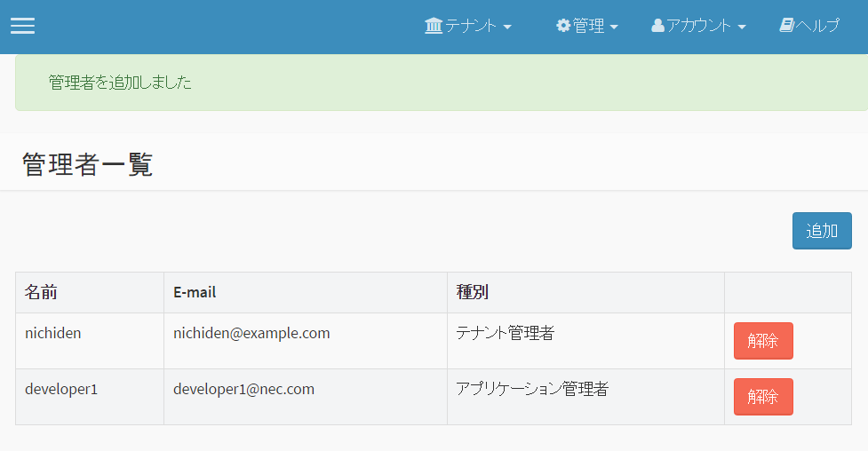Expand the アカウント dropdown caret
Viewport: 868px width, 451px height.
[x=742, y=27]
